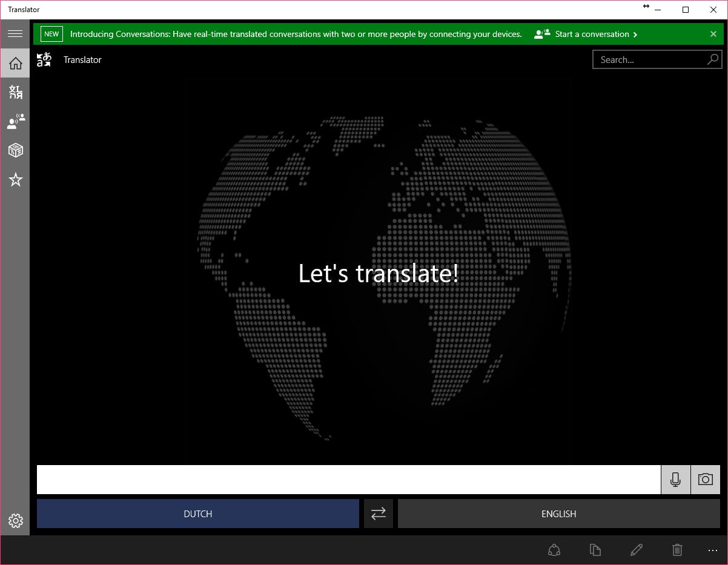Dismiss the green Conversations banner
The image size is (728, 565).
(713, 34)
